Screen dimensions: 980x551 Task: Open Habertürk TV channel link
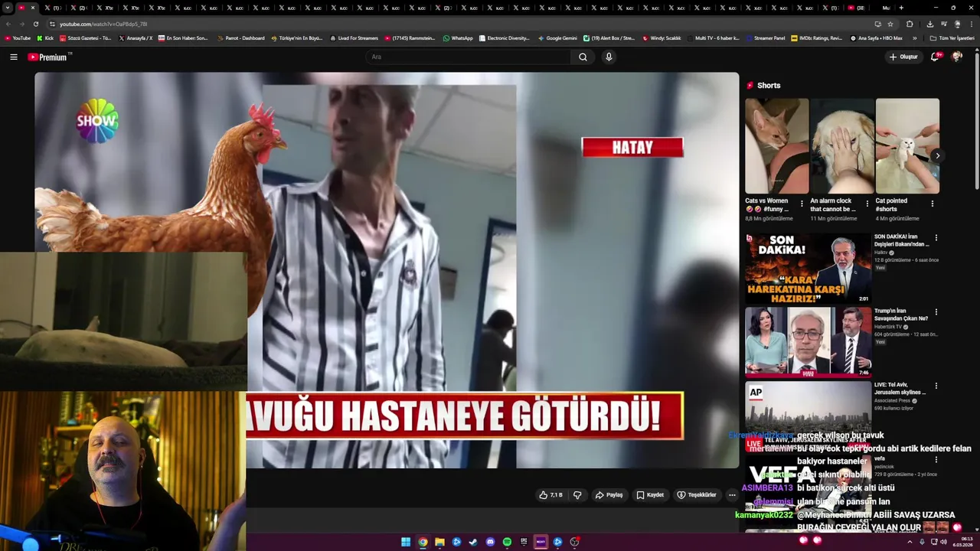click(889, 327)
